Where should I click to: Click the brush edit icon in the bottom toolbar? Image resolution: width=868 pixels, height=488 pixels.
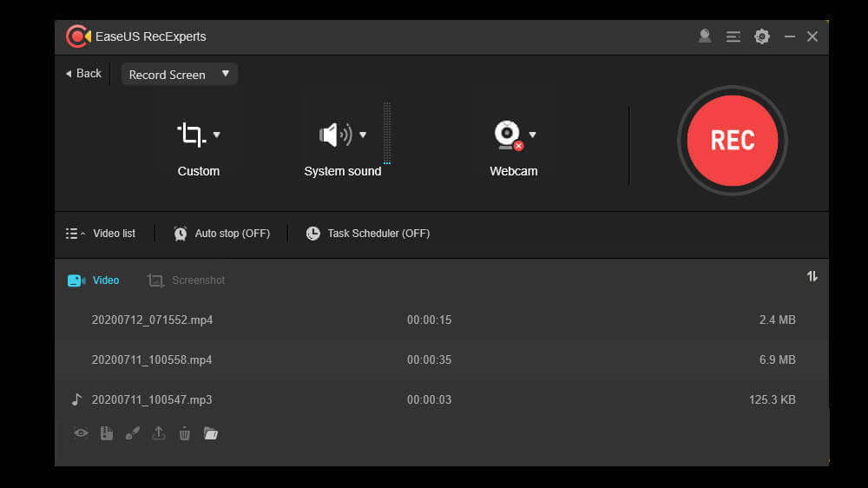coord(132,433)
